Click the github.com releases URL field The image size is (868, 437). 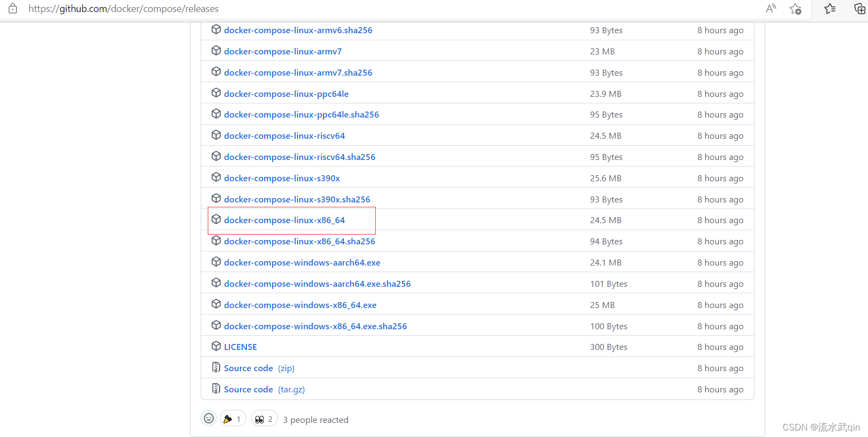tap(123, 9)
